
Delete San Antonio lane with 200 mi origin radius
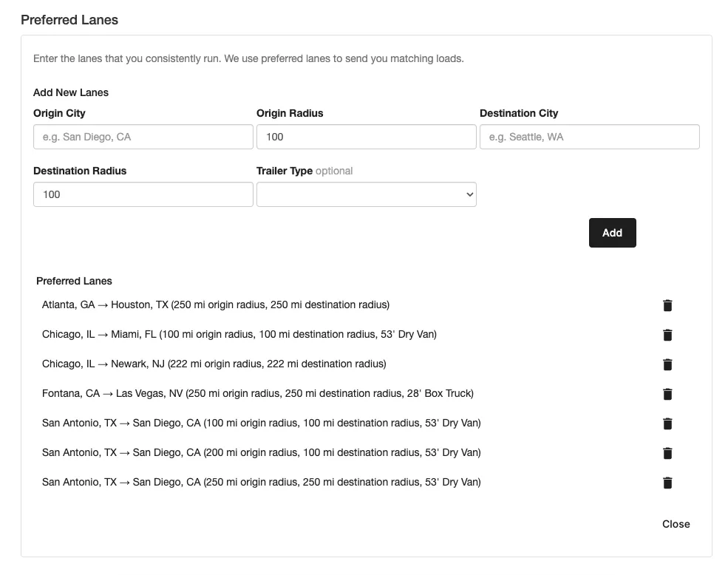[x=667, y=453]
